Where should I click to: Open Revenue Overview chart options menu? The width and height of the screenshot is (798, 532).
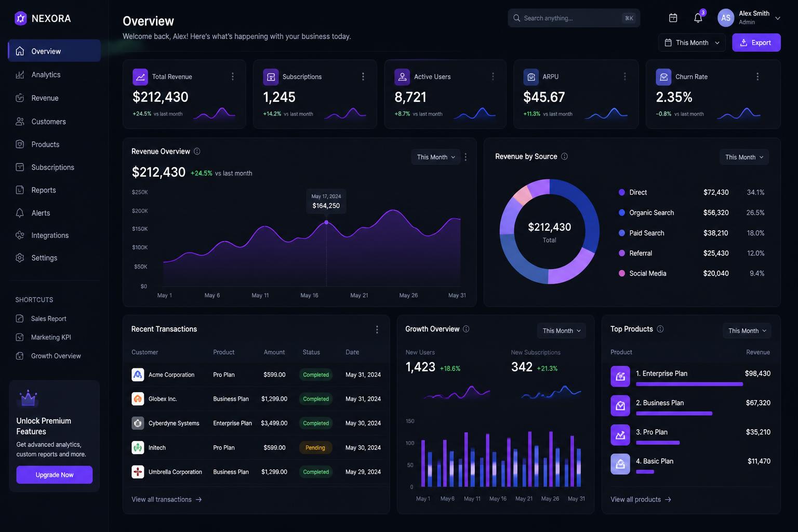pos(465,157)
